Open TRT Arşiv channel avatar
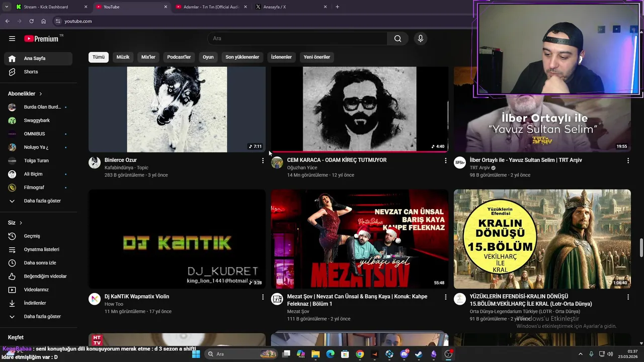 (x=460, y=162)
